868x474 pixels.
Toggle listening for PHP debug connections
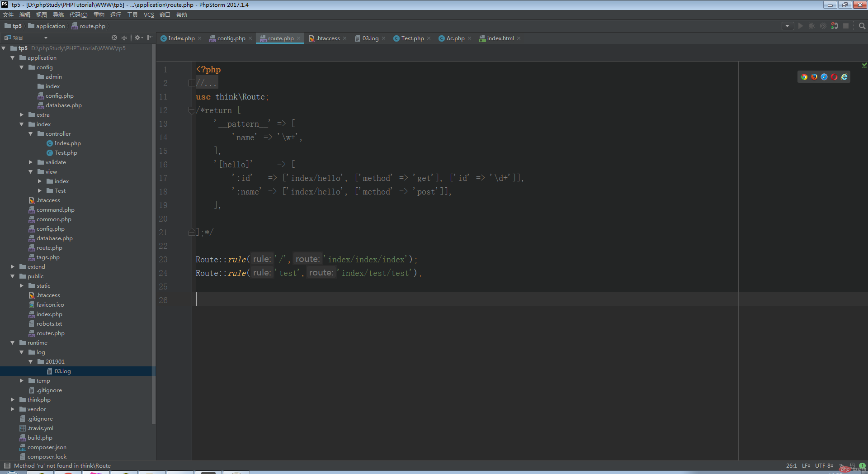pyautogui.click(x=835, y=26)
